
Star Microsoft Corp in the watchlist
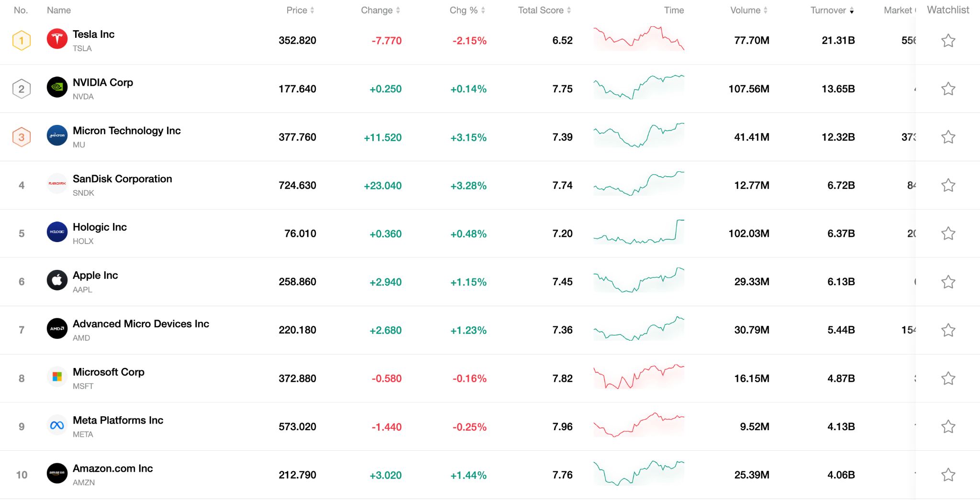[x=948, y=378]
